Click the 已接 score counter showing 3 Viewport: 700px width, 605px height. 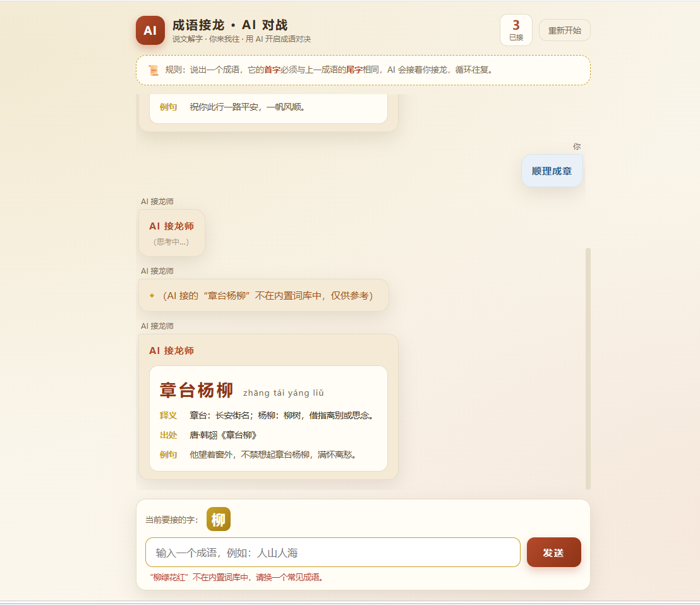[516, 30]
